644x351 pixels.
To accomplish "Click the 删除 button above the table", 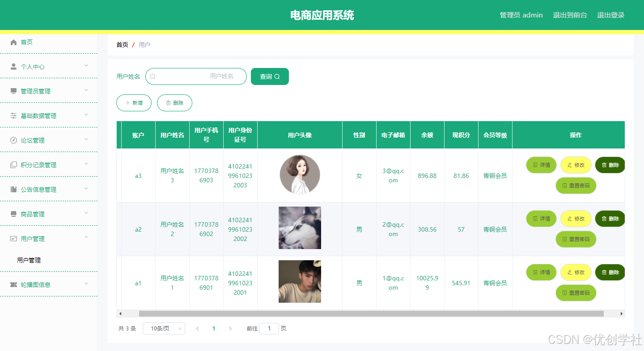I will tap(174, 103).
